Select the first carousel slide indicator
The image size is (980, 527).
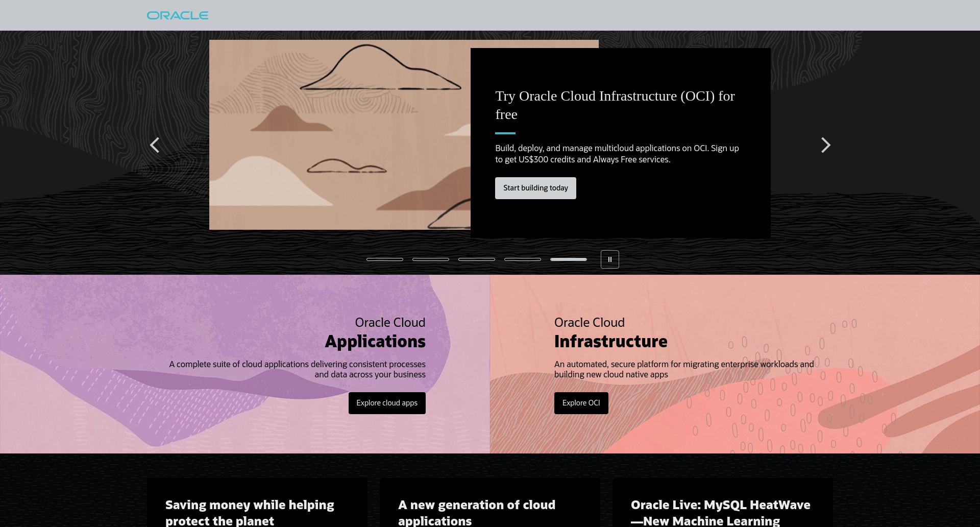tap(385, 259)
